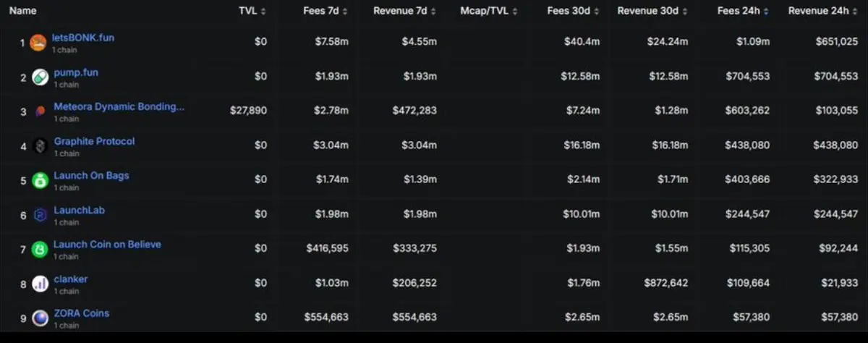Click the ZORA Coins logo icon
The image size is (868, 343).
click(x=41, y=318)
